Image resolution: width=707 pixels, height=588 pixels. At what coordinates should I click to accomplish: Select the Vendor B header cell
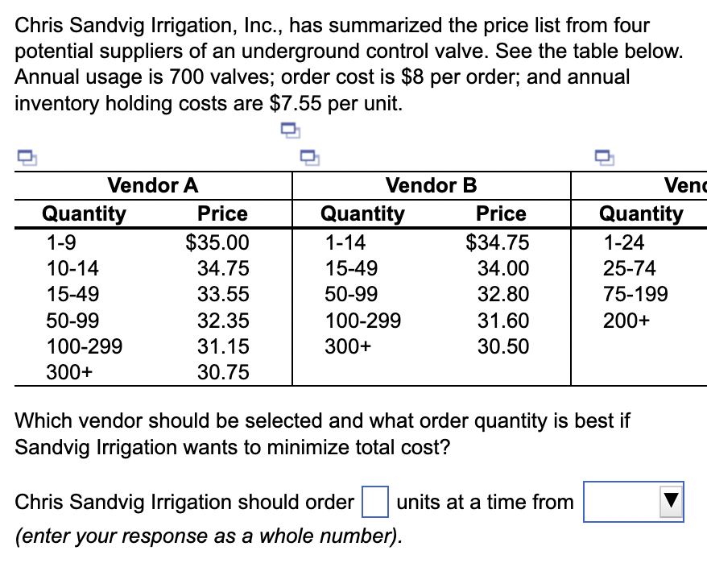431,185
